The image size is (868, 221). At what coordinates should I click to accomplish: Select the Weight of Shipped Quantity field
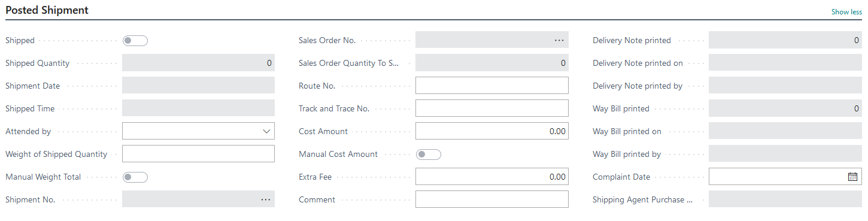(x=199, y=154)
